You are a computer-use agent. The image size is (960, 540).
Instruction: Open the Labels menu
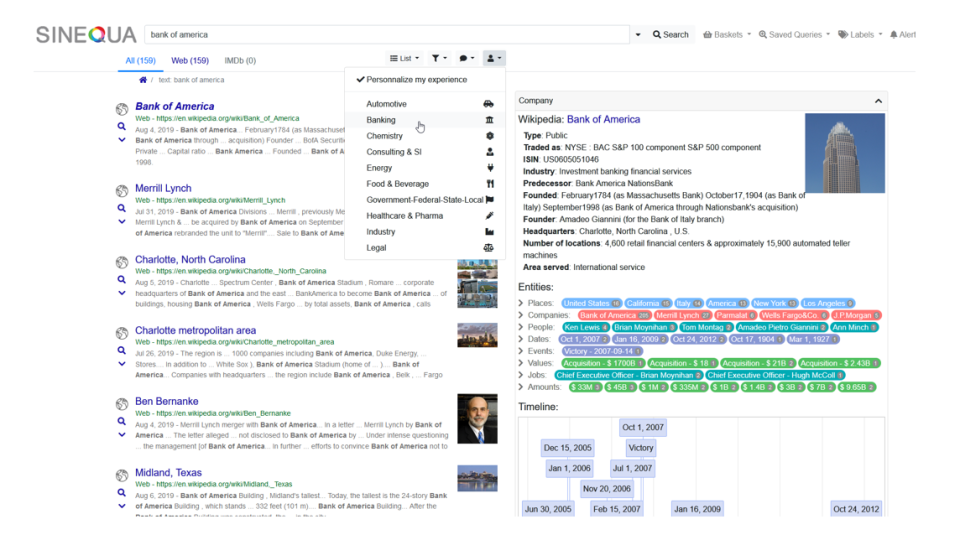(x=860, y=35)
